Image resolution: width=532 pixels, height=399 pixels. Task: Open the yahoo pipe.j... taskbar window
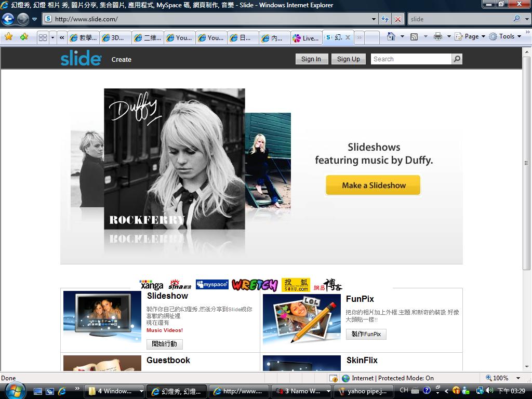(x=363, y=391)
